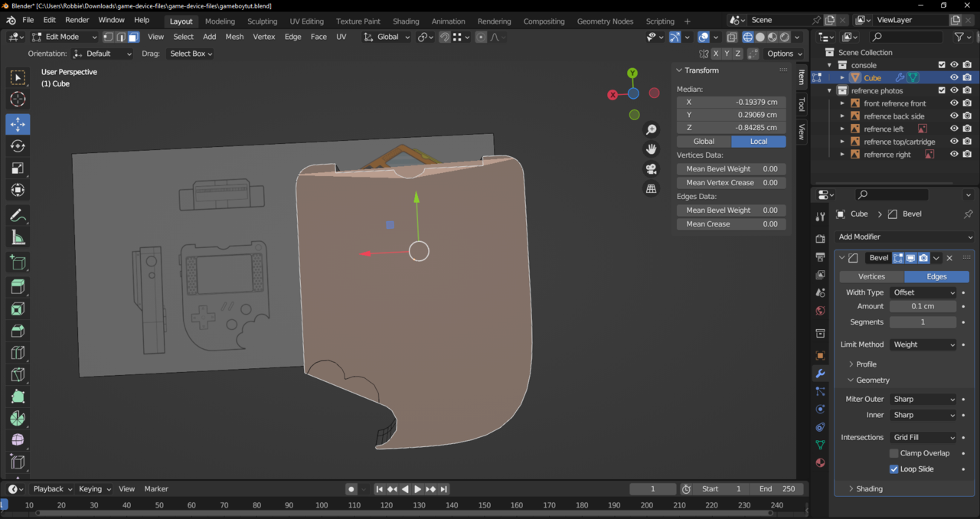The width and height of the screenshot is (980, 519).
Task: Disable the Loop Slide checkbox
Action: [x=893, y=469]
